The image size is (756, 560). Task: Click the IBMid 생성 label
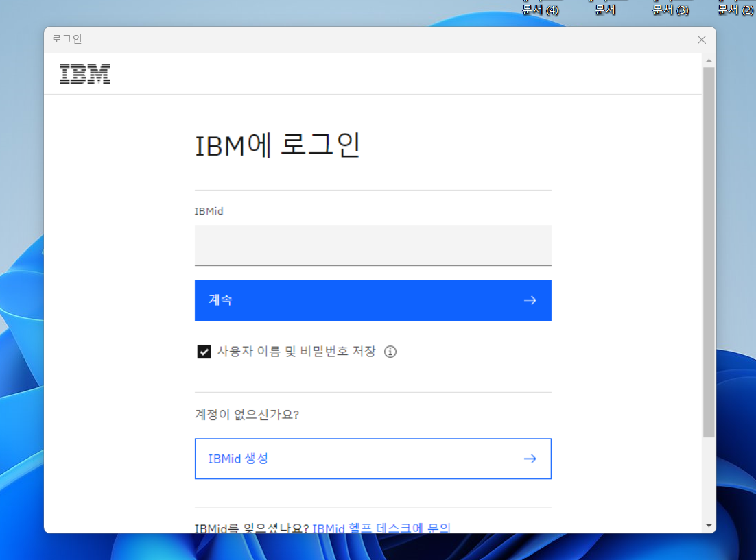click(238, 459)
